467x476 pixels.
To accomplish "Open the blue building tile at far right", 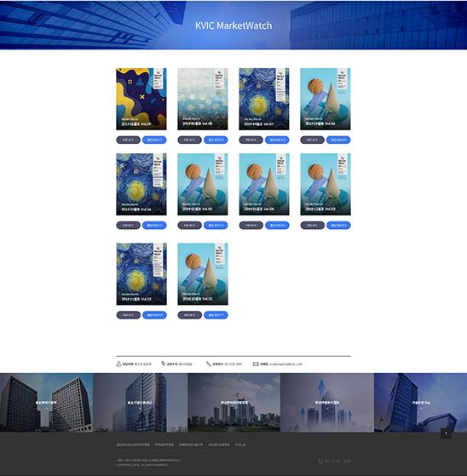I will tap(420, 403).
